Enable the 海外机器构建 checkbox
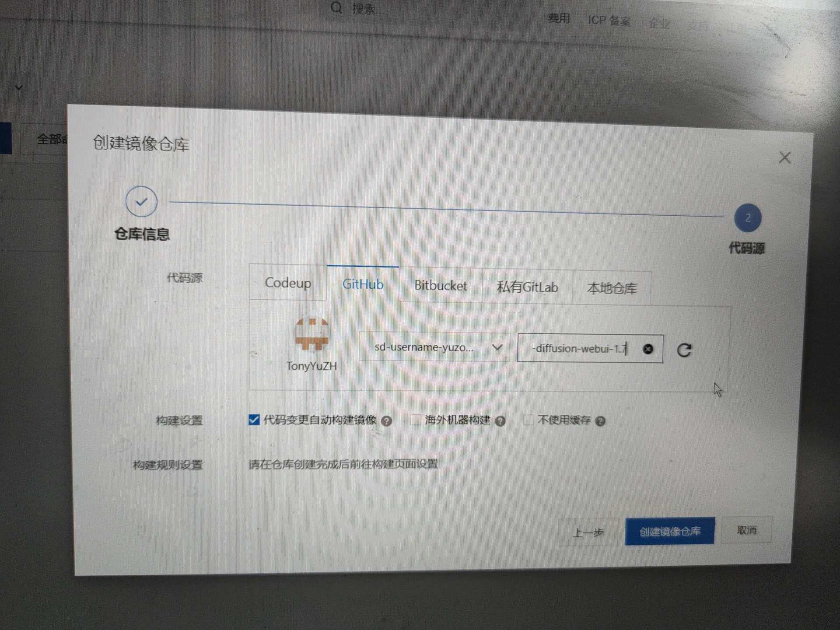Screen dimensions: 840x630 (x=416, y=420)
